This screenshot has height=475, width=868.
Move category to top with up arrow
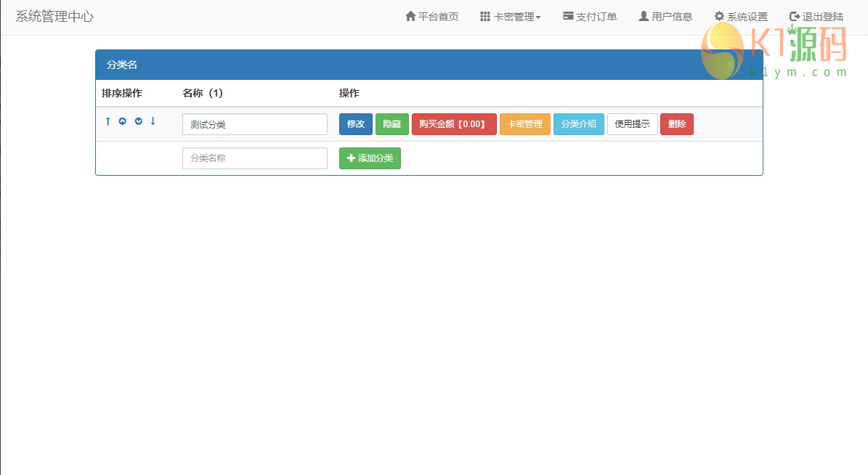pos(108,121)
